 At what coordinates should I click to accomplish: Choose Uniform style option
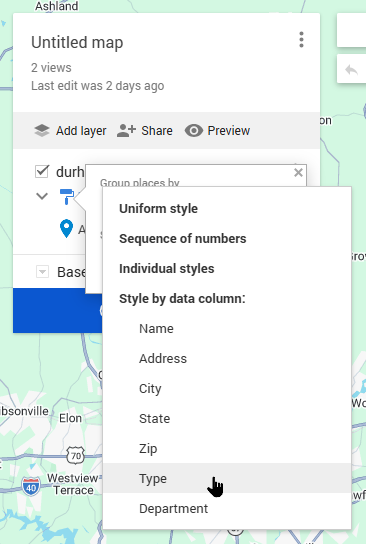[227, 209]
